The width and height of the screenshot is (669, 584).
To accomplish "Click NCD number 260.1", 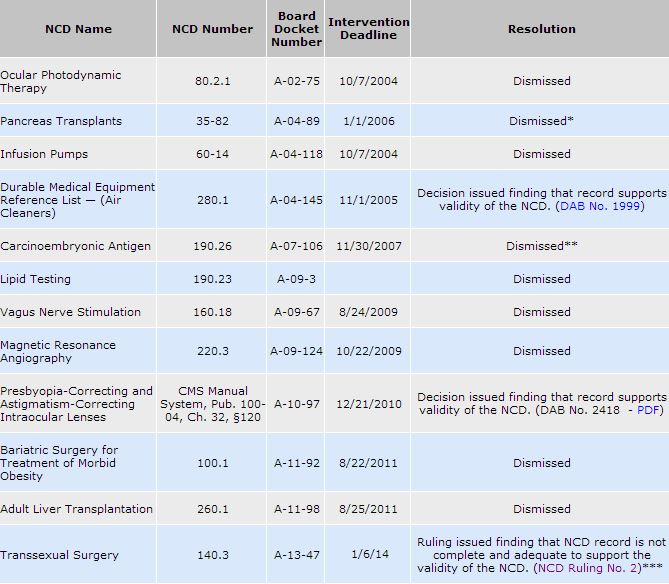I will coord(212,509).
